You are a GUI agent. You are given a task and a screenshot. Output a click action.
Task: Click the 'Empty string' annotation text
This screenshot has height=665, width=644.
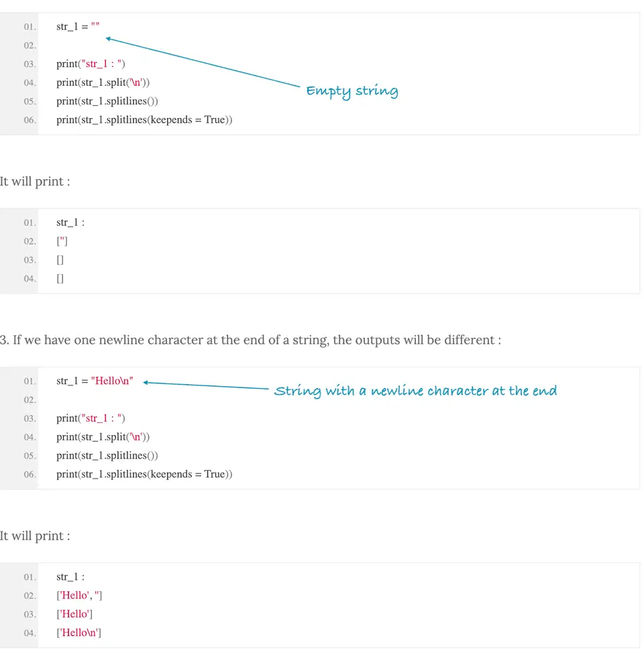tap(352, 91)
